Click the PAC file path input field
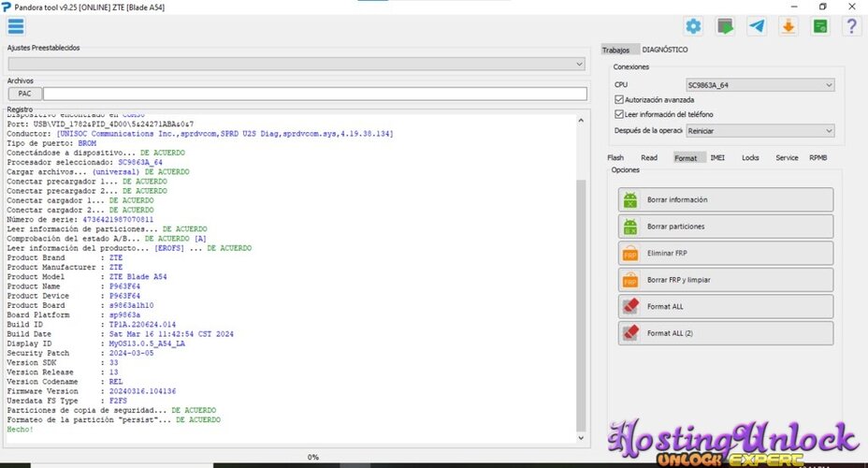The width and height of the screenshot is (868, 468). point(315,94)
